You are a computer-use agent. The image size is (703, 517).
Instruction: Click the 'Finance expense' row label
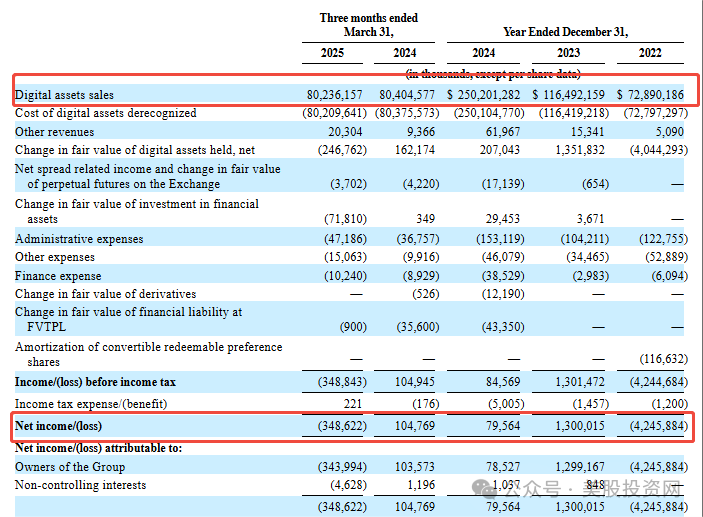click(x=58, y=276)
